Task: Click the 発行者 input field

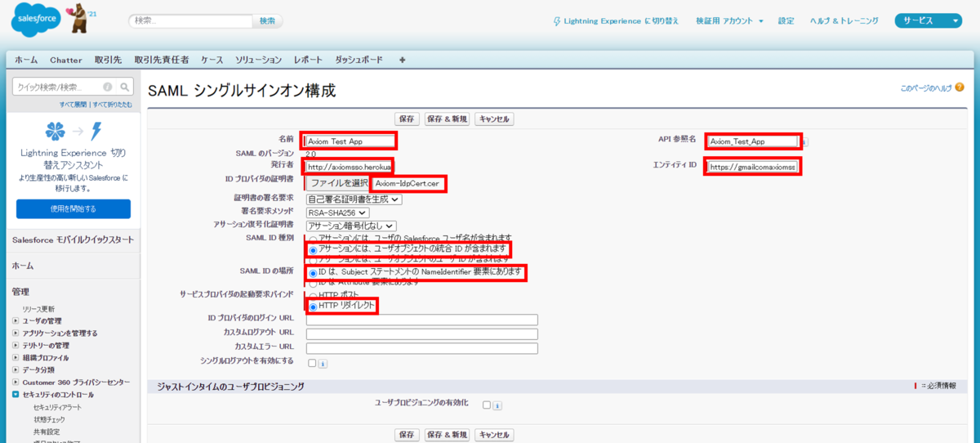Action: pyautogui.click(x=350, y=167)
